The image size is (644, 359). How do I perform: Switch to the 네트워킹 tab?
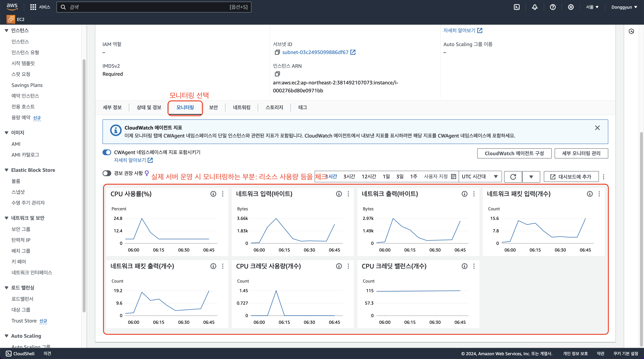click(241, 107)
